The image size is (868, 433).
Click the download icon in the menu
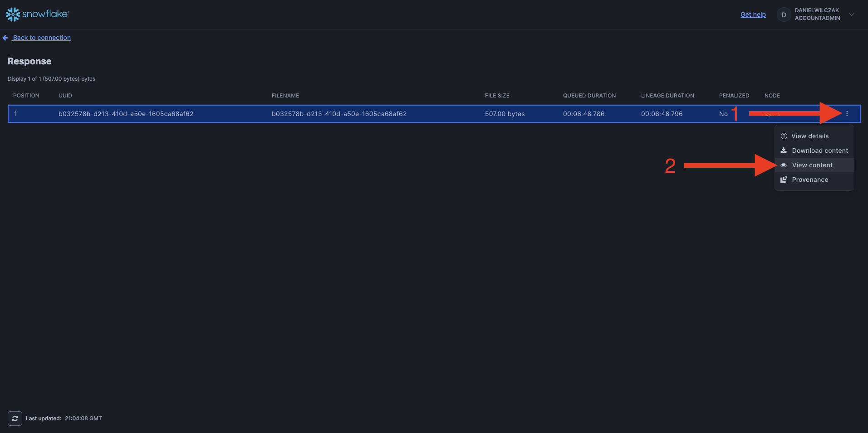pos(784,151)
